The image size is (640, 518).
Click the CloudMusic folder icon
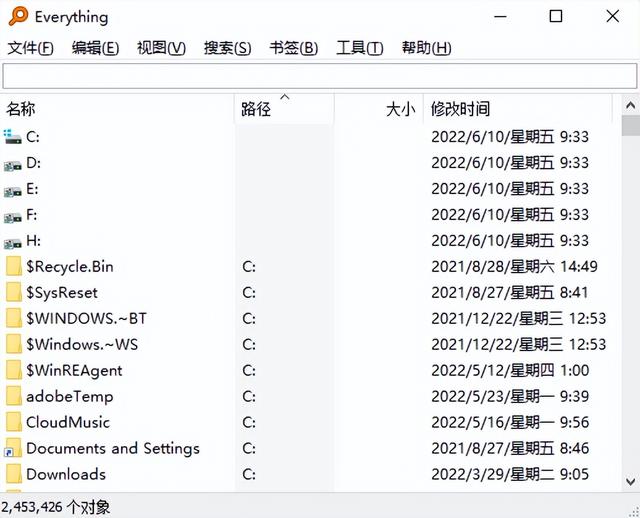13,422
